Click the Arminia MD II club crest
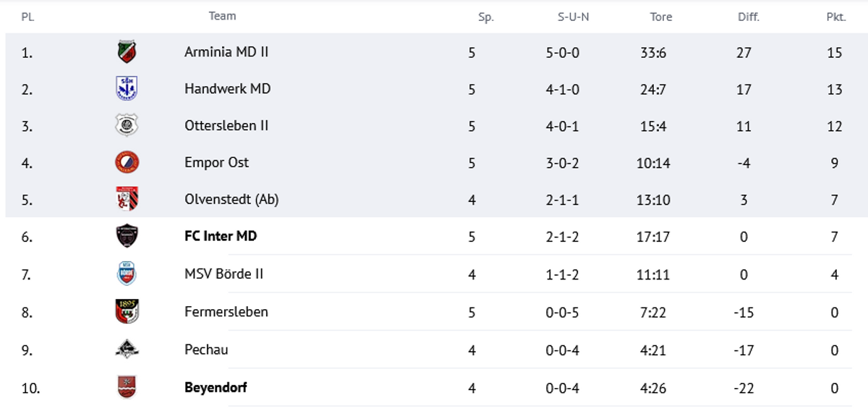 click(127, 52)
